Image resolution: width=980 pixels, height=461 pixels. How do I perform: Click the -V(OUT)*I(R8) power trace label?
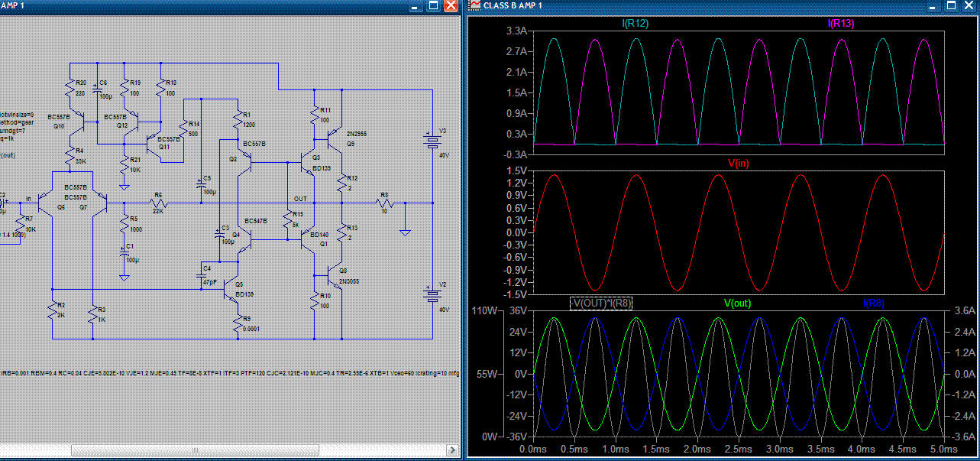coord(602,304)
